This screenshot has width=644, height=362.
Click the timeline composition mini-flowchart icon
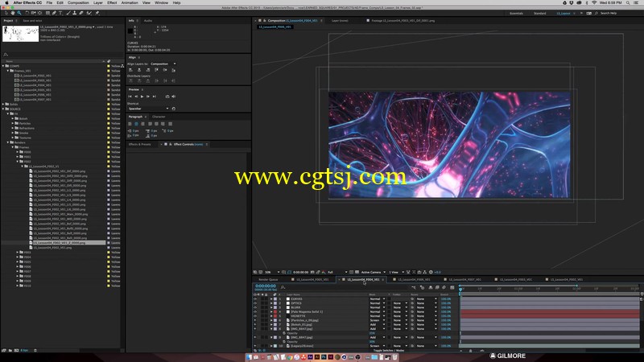pos(414,287)
